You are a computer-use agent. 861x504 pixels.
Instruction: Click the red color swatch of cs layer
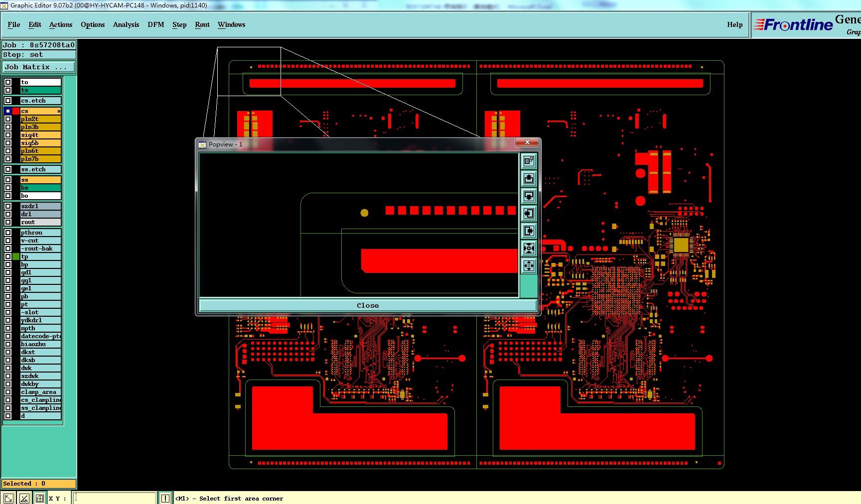[x=16, y=111]
